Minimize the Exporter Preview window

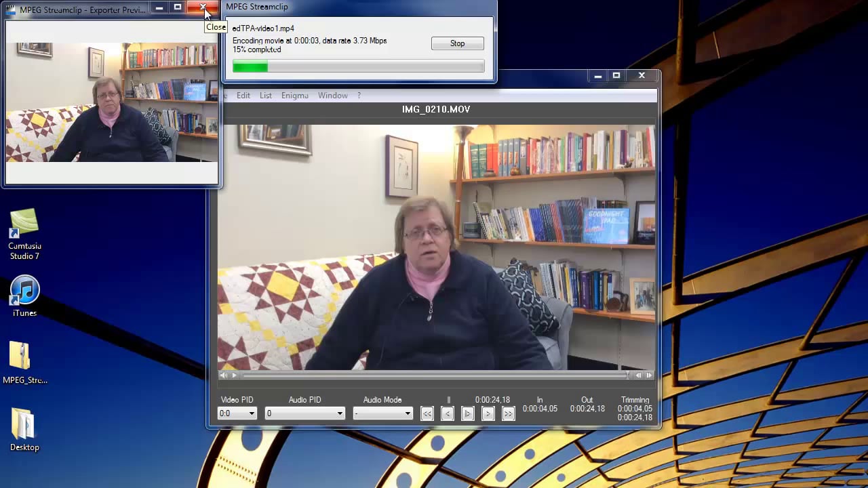[x=159, y=7]
